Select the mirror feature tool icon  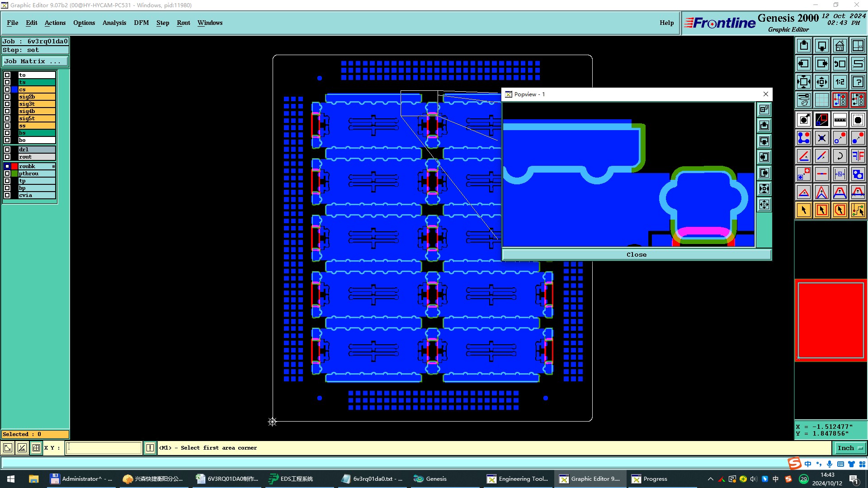pos(858,156)
